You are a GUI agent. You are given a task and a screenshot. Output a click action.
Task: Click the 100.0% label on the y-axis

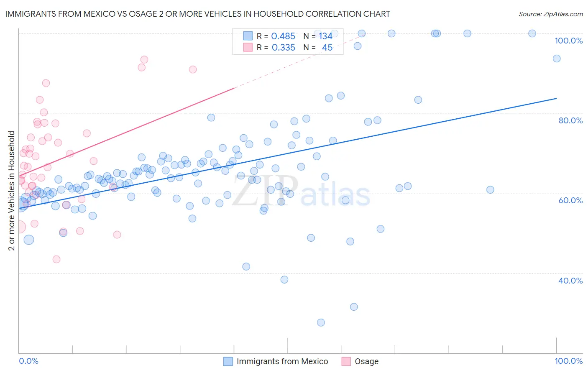click(x=569, y=41)
